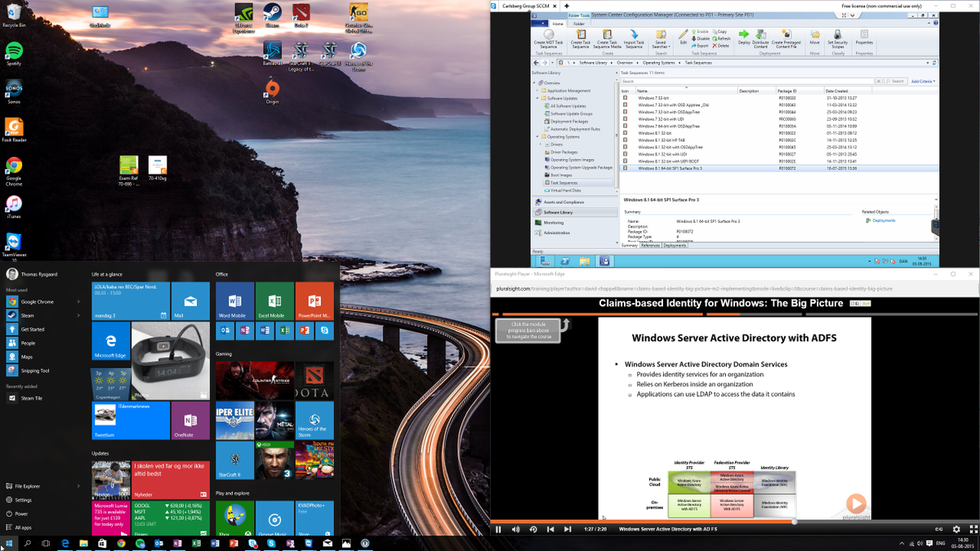980x551 pixels.
Task: Click the replay-back icon in Pluralsight player
Action: (x=533, y=529)
